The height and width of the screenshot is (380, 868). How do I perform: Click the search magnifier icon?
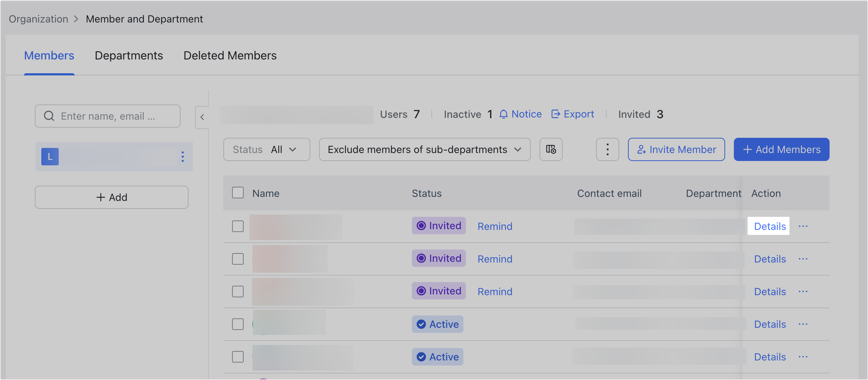[49, 116]
